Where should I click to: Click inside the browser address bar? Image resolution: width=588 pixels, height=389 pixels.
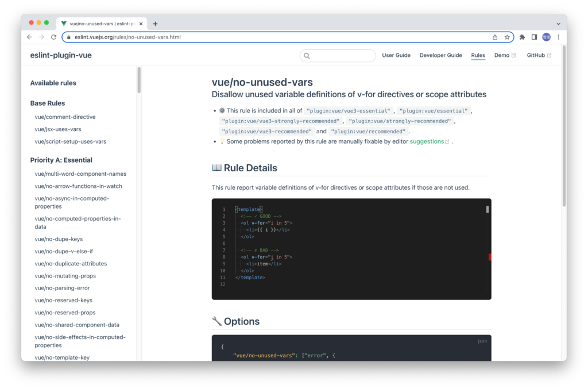[230, 36]
